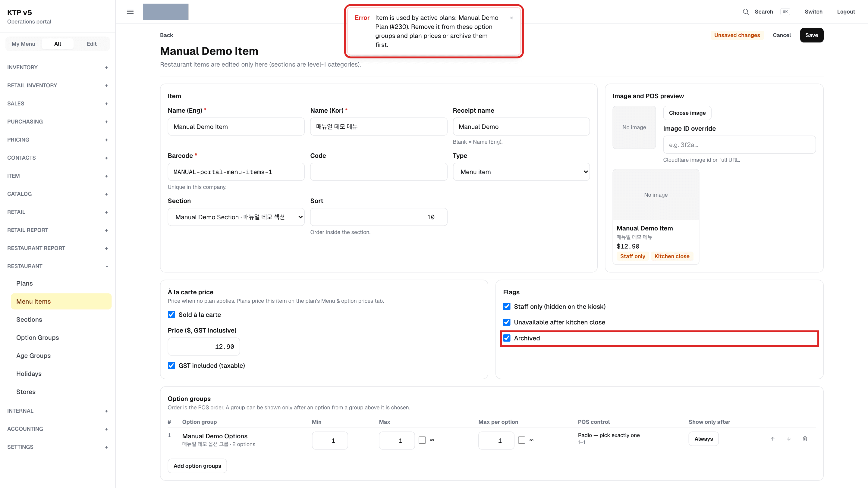Expand the PRICING section plus icon

click(106, 140)
